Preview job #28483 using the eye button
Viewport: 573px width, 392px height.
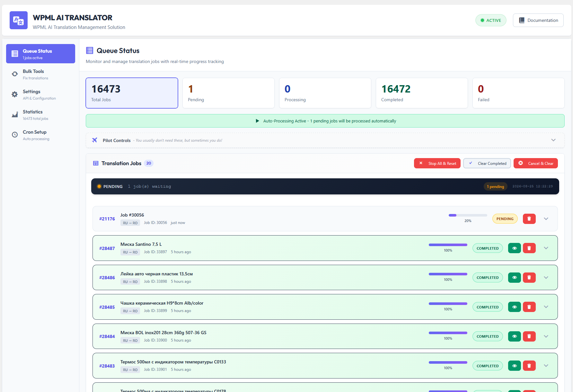(x=514, y=366)
